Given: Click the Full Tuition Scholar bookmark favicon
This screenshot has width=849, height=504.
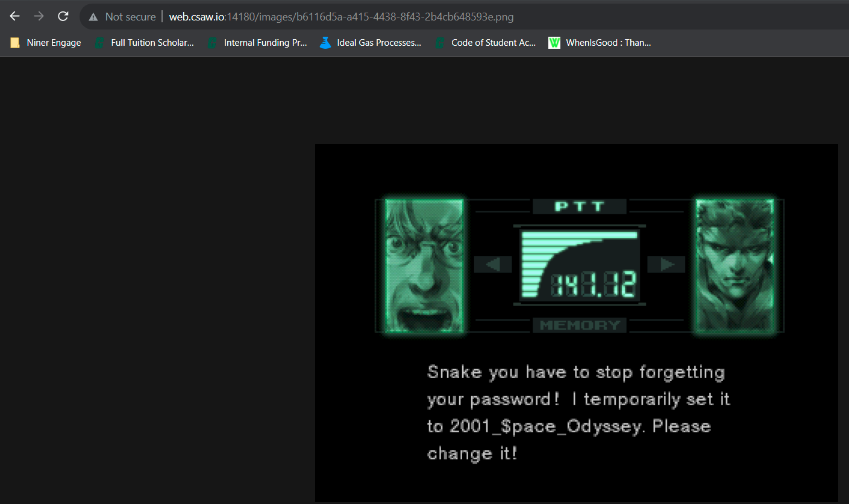Looking at the screenshot, I should pos(99,43).
